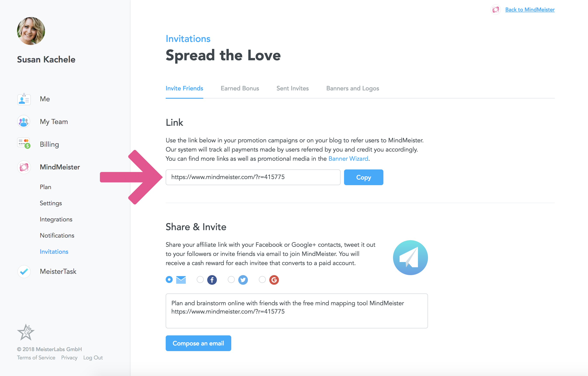Click the MeisterTask navigation icon
588x376 pixels.
point(23,271)
